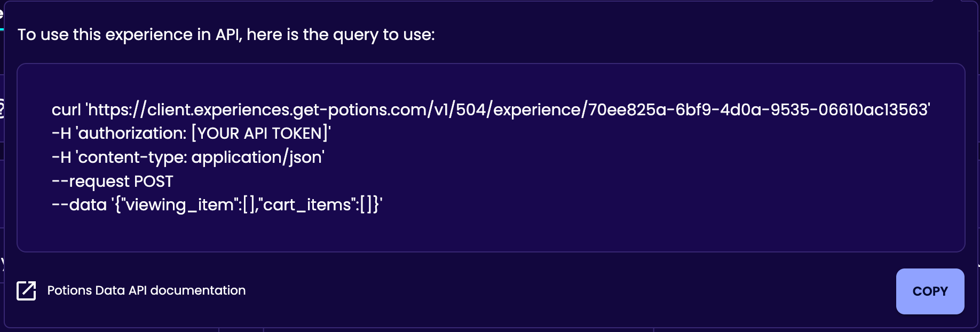
Task: Click the application/json text
Action: click(x=256, y=157)
